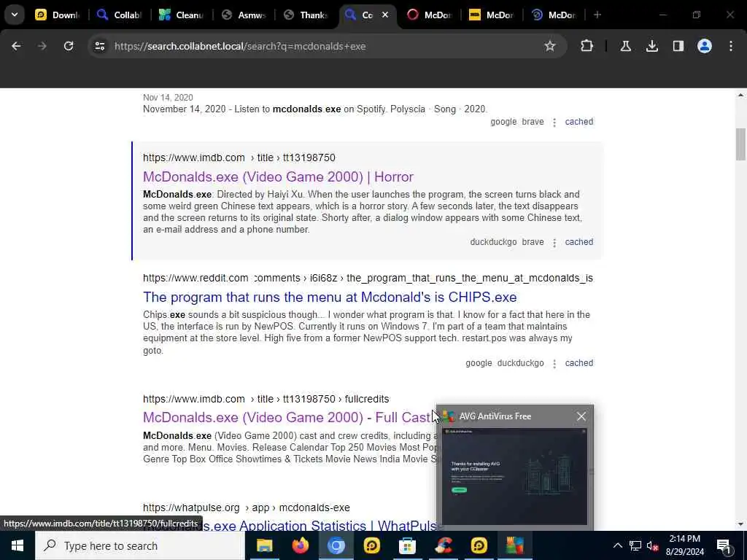The width and height of the screenshot is (747, 560).
Task: Close the active Co search tab
Action: tap(385, 15)
